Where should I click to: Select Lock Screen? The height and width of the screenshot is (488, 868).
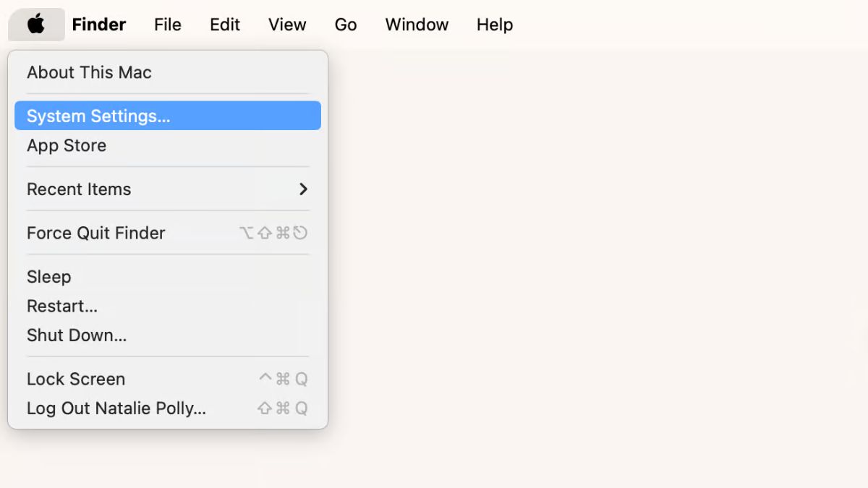click(x=168, y=379)
